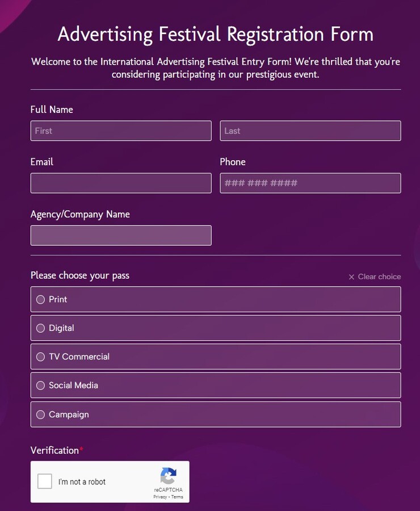Click the Clear choice option
This screenshot has width=420, height=511.
pyautogui.click(x=379, y=277)
